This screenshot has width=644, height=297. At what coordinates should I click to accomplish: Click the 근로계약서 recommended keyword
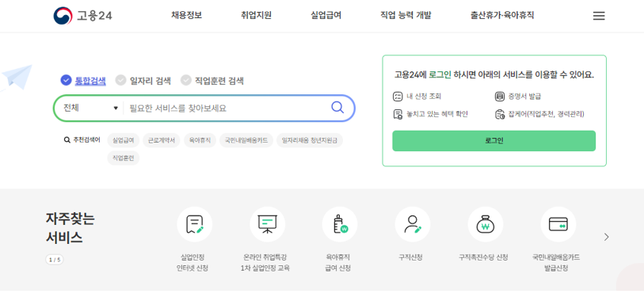pyautogui.click(x=162, y=140)
